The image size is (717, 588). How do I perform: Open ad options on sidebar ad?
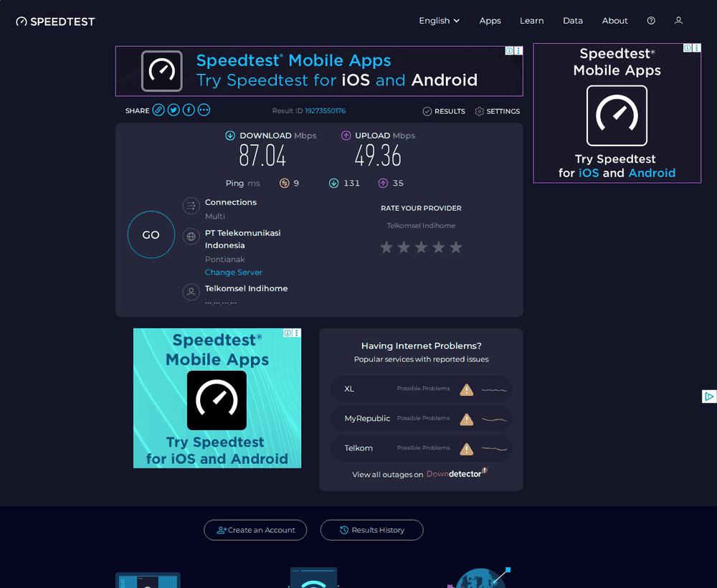(696, 48)
